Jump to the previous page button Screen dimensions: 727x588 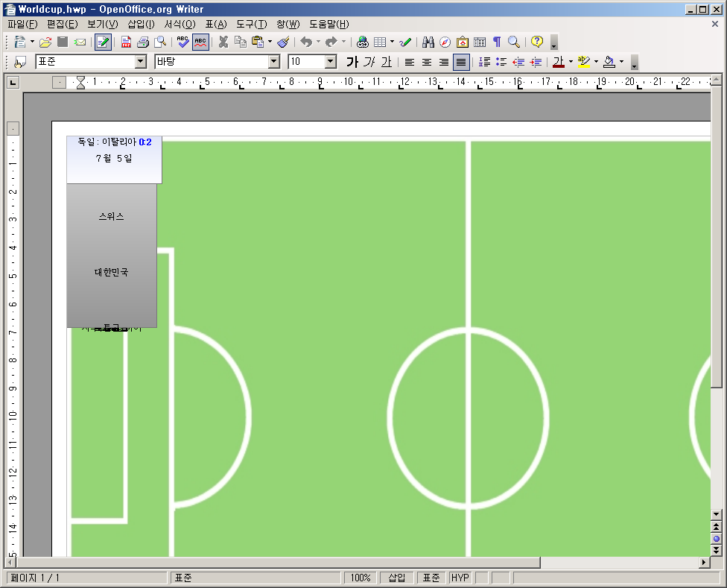click(x=717, y=527)
